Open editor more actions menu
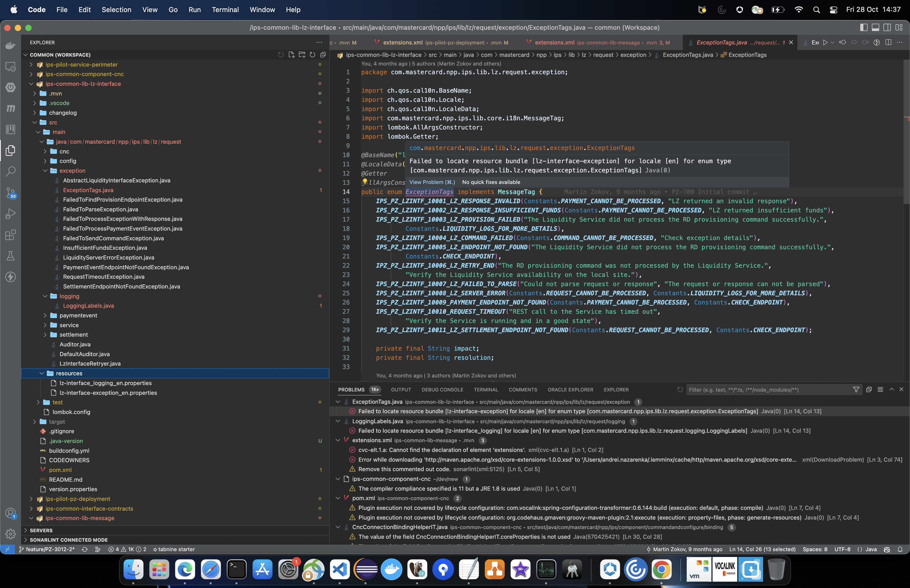The height and width of the screenshot is (588, 910). point(900,42)
